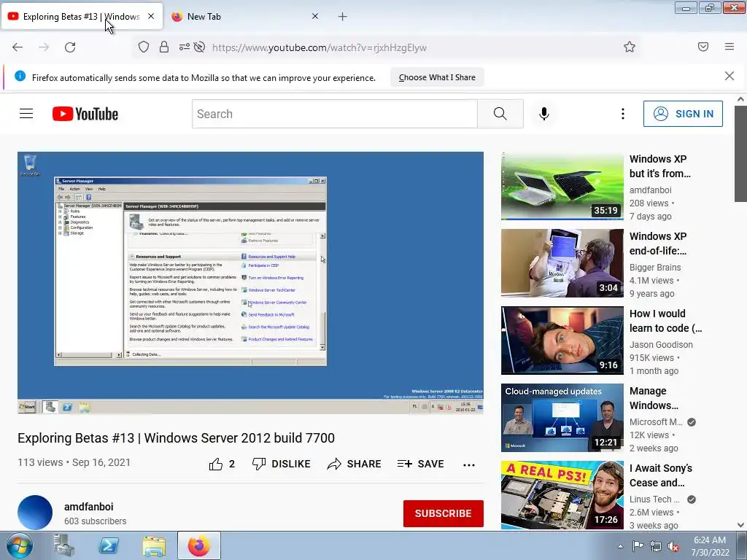Open the amdfanboi channel name link
Image resolution: width=747 pixels, height=560 pixels.
[x=88, y=507]
